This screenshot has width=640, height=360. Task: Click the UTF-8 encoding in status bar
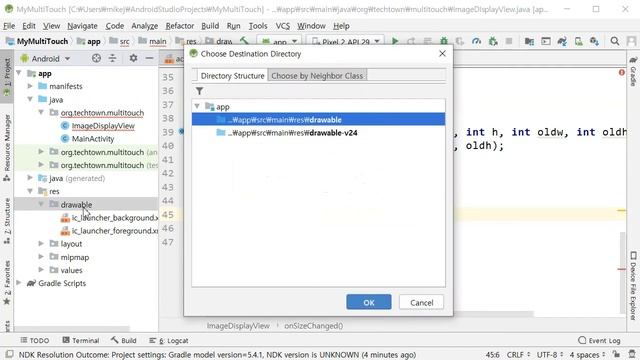pyautogui.click(x=550, y=355)
